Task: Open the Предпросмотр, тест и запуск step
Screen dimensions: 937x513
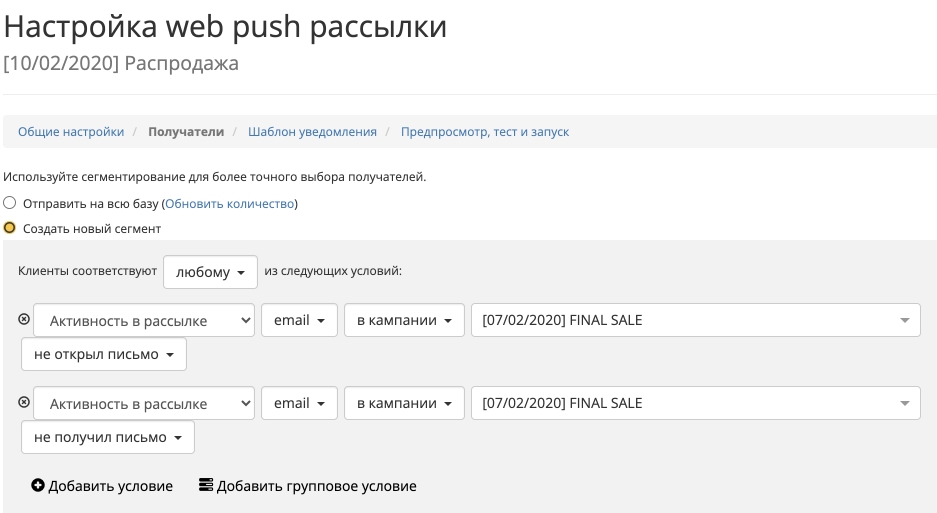Action: point(484,132)
